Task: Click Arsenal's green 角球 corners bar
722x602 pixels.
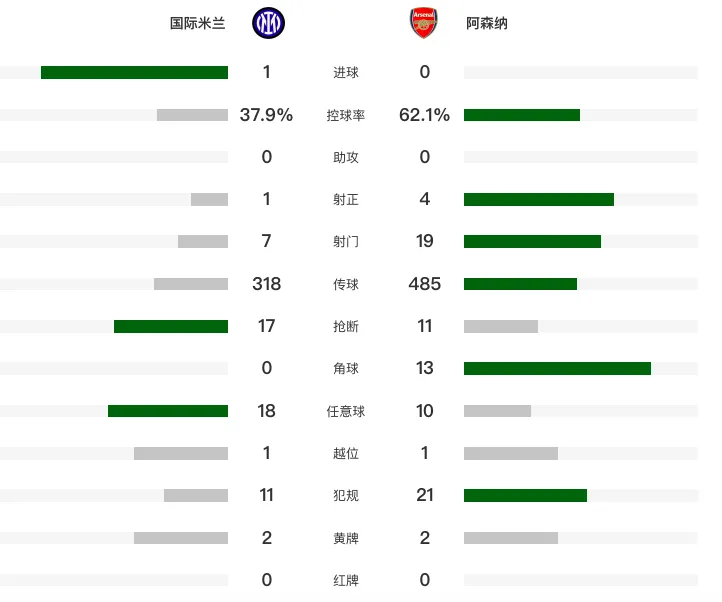Action: [557, 368]
